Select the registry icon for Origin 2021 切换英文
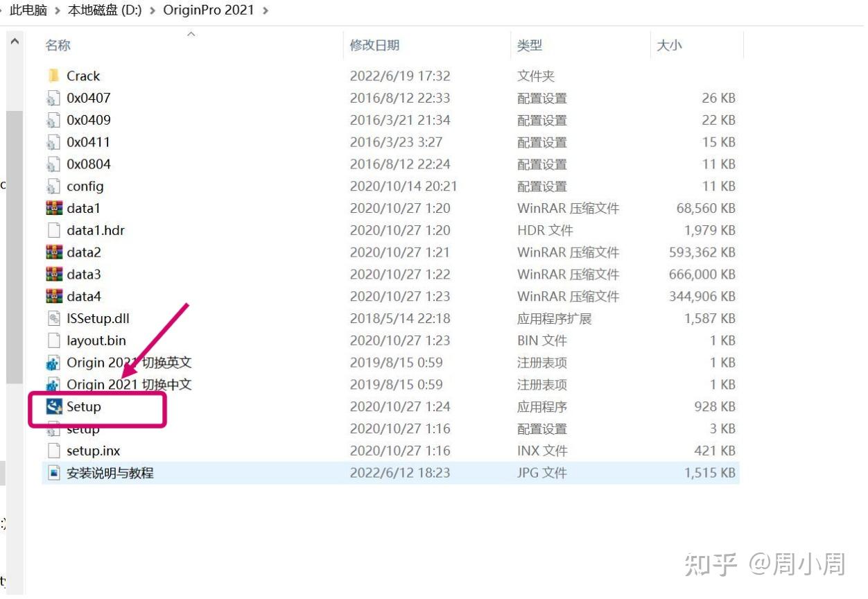This screenshot has width=868, height=599. [x=54, y=362]
